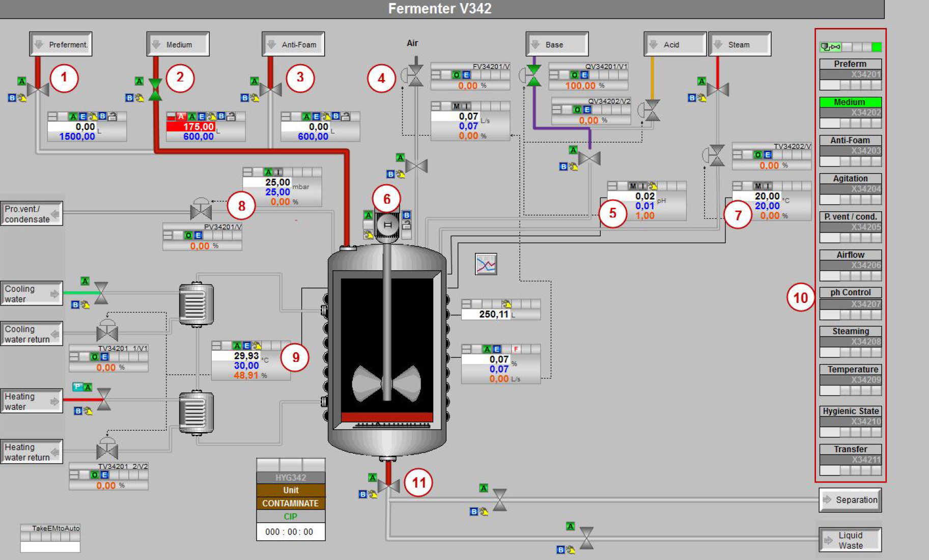Open the Anti-Foam source navigation box
The image size is (929, 560).
pos(293,44)
